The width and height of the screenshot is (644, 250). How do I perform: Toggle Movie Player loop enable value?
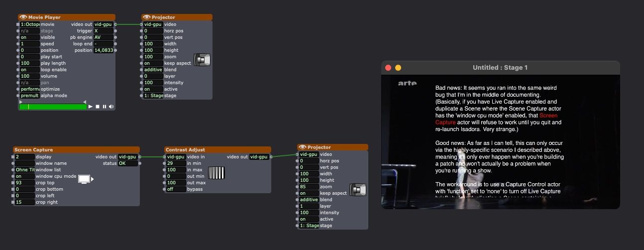coord(29,70)
